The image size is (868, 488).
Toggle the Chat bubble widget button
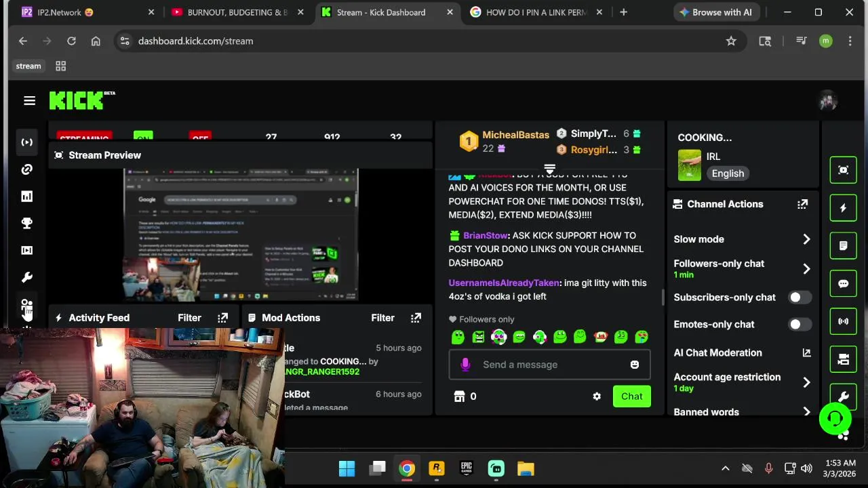(x=844, y=284)
